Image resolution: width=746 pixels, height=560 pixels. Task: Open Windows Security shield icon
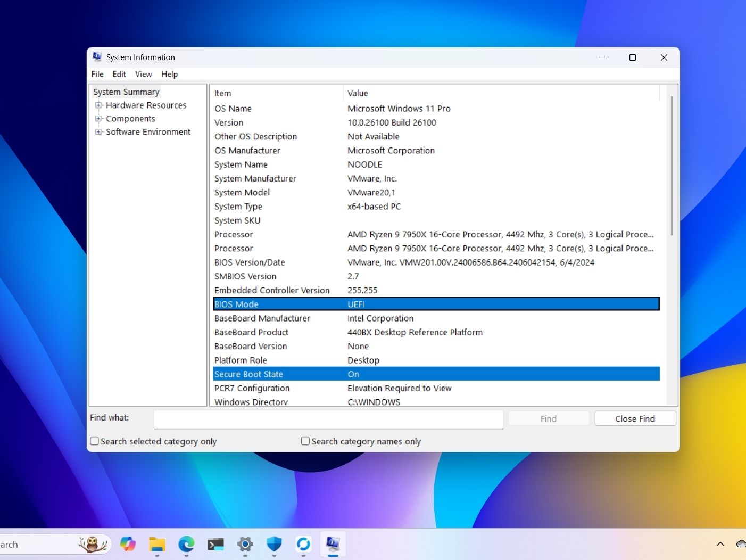point(274,544)
